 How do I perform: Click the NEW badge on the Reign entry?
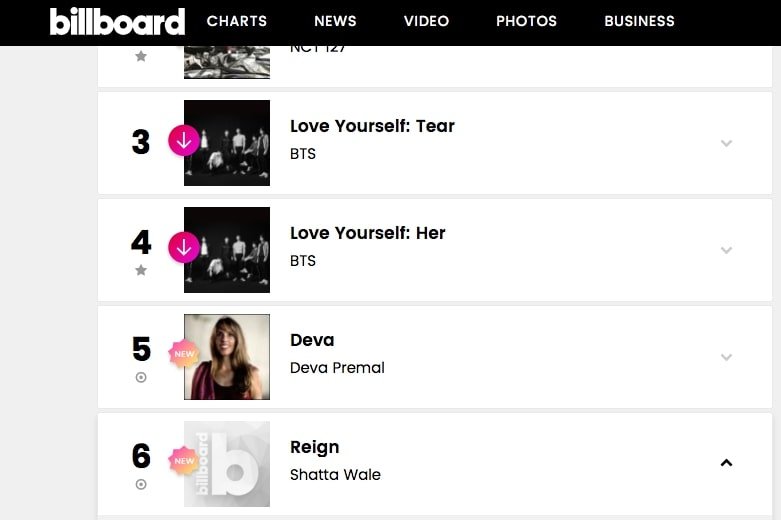[184, 461]
